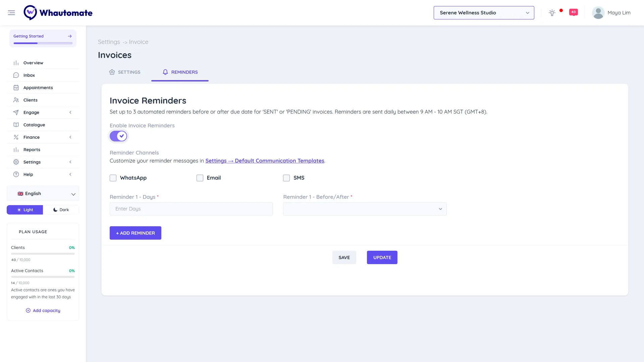Screen dimensions: 644x362
Task: Check the SMS reminder channel checkbox
Action: 286,178
